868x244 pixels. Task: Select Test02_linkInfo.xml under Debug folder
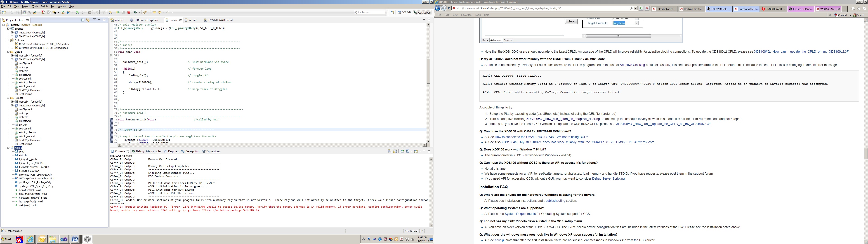tap(30, 90)
